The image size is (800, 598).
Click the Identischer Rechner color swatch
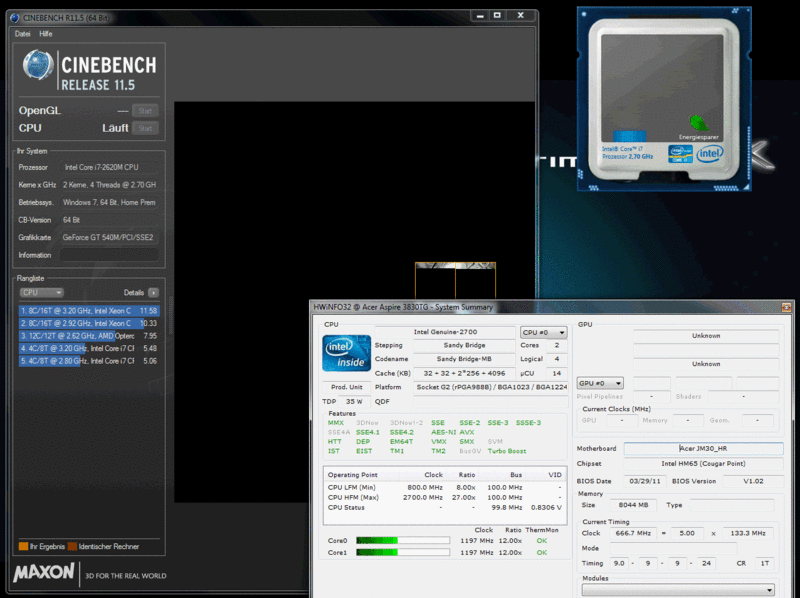72,546
